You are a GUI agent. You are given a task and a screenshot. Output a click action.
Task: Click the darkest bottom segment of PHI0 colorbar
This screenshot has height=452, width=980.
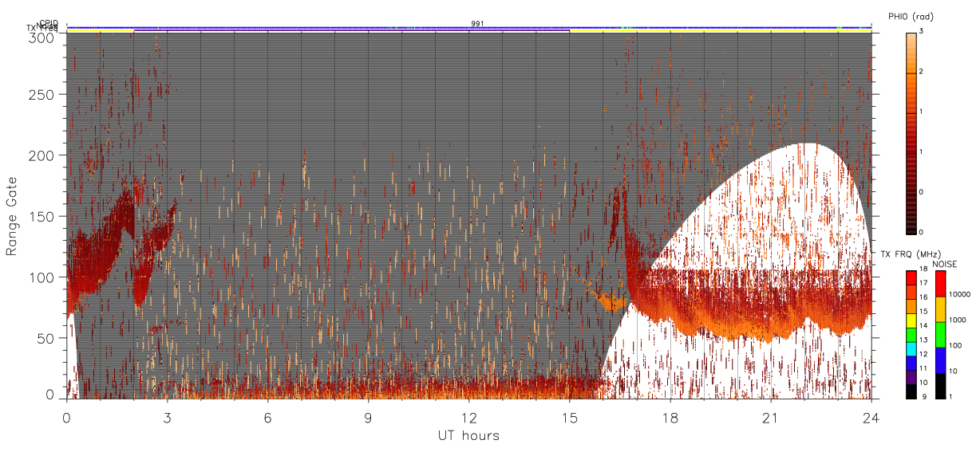[911, 212]
